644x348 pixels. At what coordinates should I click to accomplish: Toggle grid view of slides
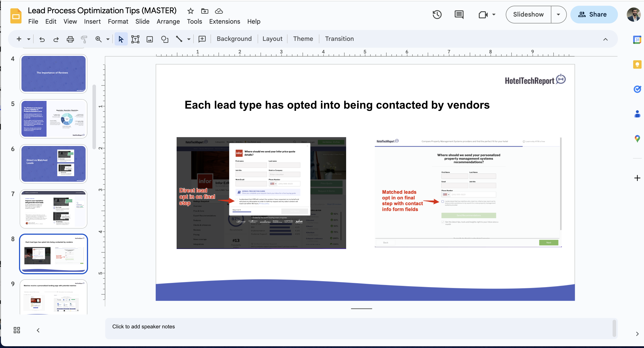[17, 330]
